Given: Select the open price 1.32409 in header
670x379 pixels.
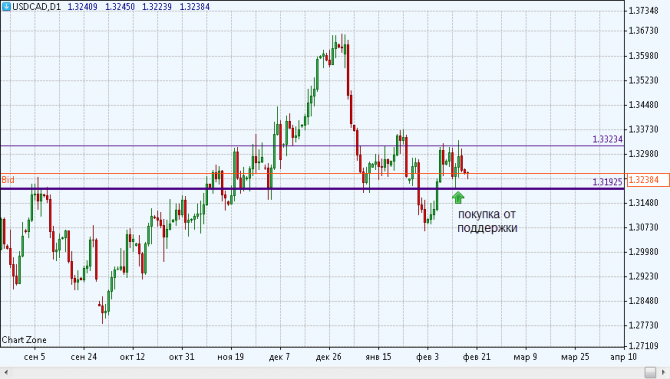Looking at the screenshot, I should pyautogui.click(x=82, y=7).
